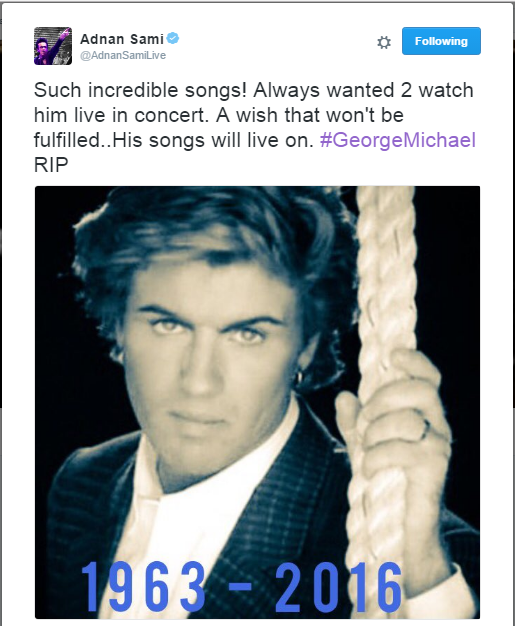Image resolution: width=515 pixels, height=626 pixels.
Task: Click the phrase 'him live in concert'
Action: click(121, 115)
